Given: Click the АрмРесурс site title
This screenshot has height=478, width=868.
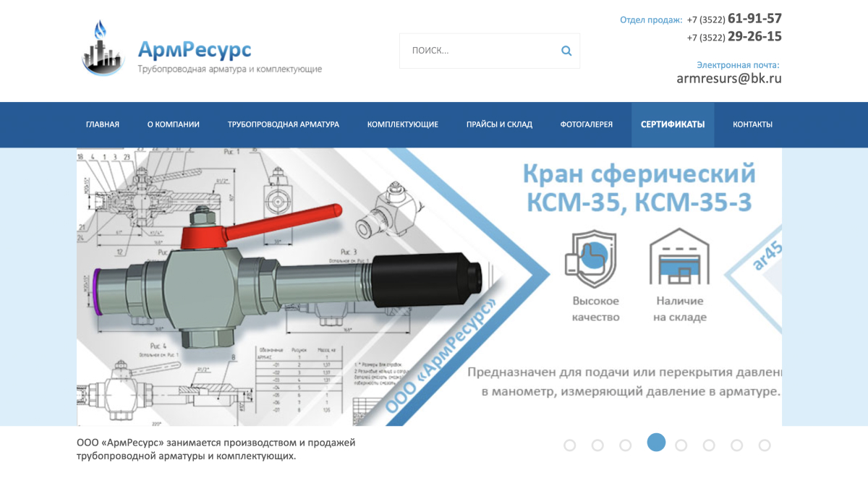Looking at the screenshot, I should point(195,49).
